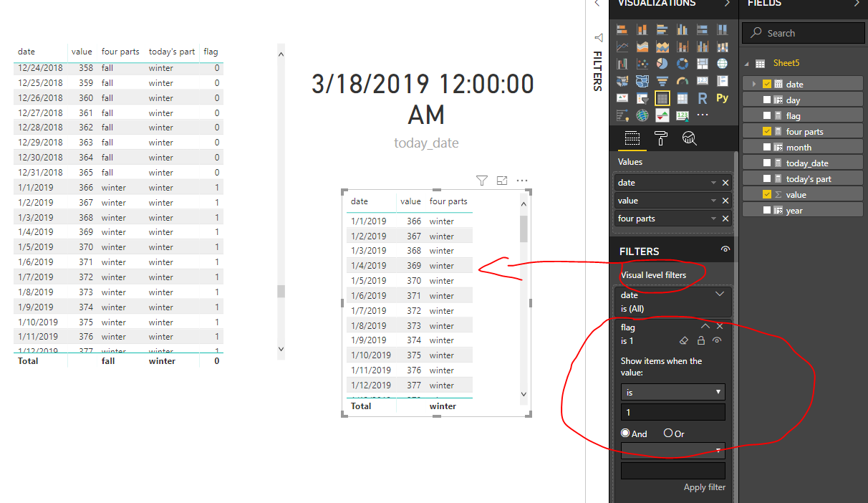Select the treemap visual
The image size is (868, 503).
coord(703,63)
